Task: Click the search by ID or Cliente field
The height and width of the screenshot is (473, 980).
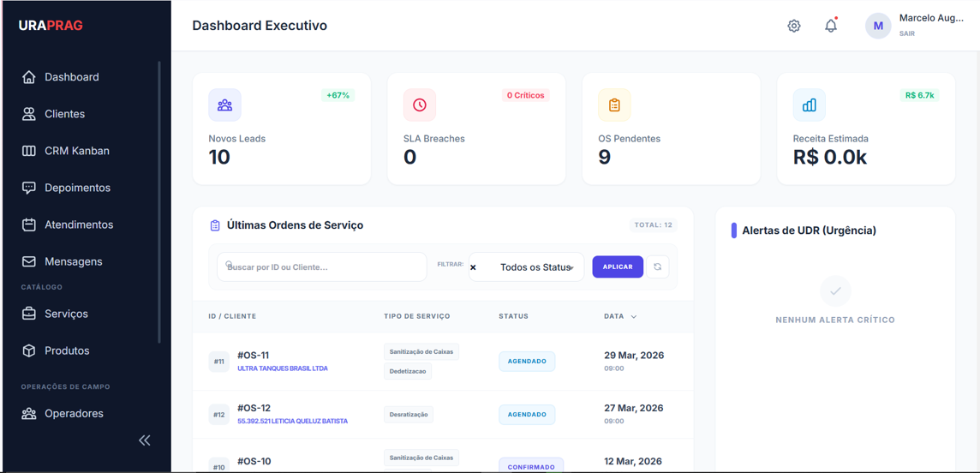Action: (322, 266)
